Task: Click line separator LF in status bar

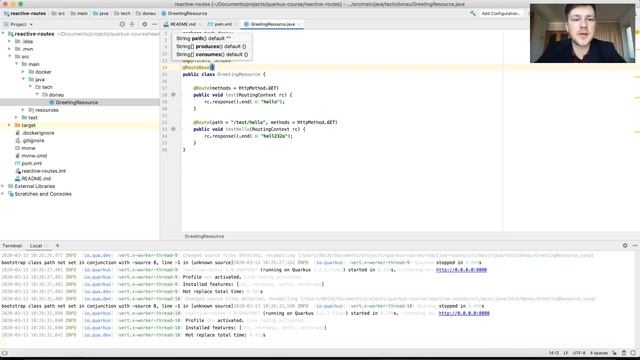Action: pos(566,353)
